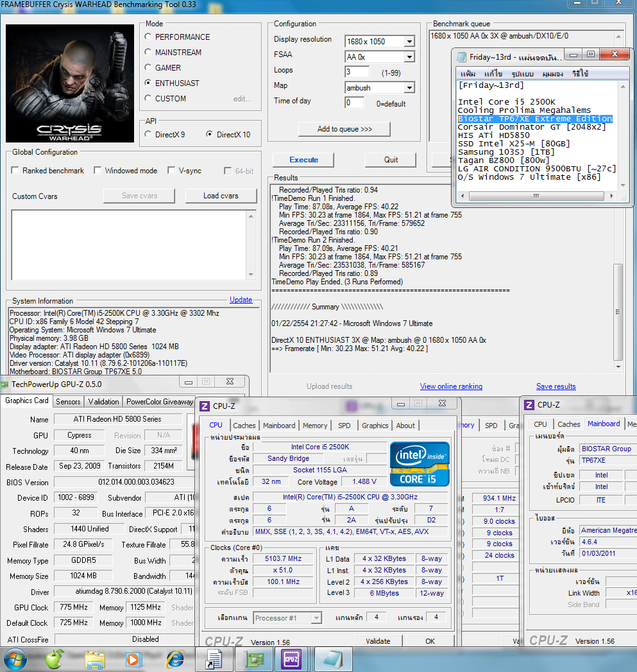
Task: Open last Notepad menu (Help)
Action: 580,74
